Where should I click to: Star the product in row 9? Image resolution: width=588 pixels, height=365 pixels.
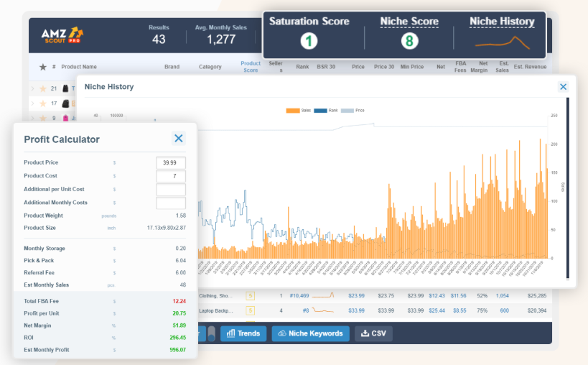[43, 118]
